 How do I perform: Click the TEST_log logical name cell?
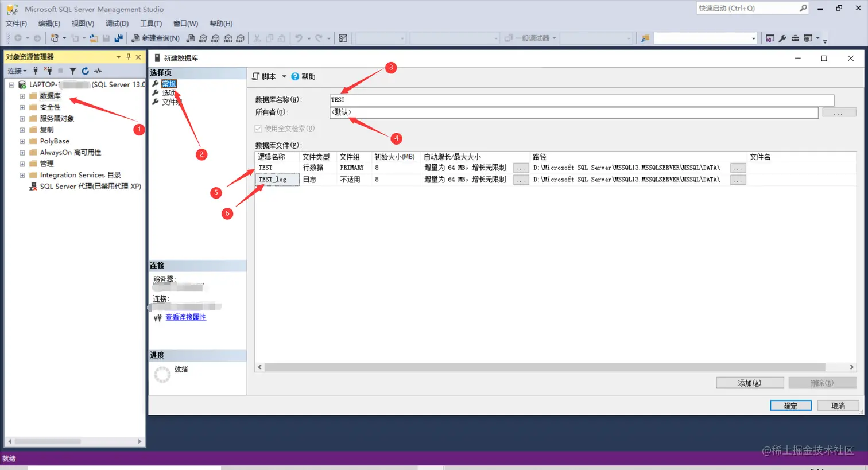tap(277, 180)
